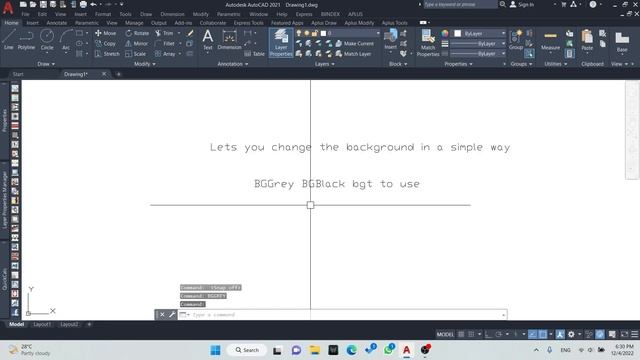The width and height of the screenshot is (640, 360).
Task: Select the Line tool
Action: (x=9, y=40)
